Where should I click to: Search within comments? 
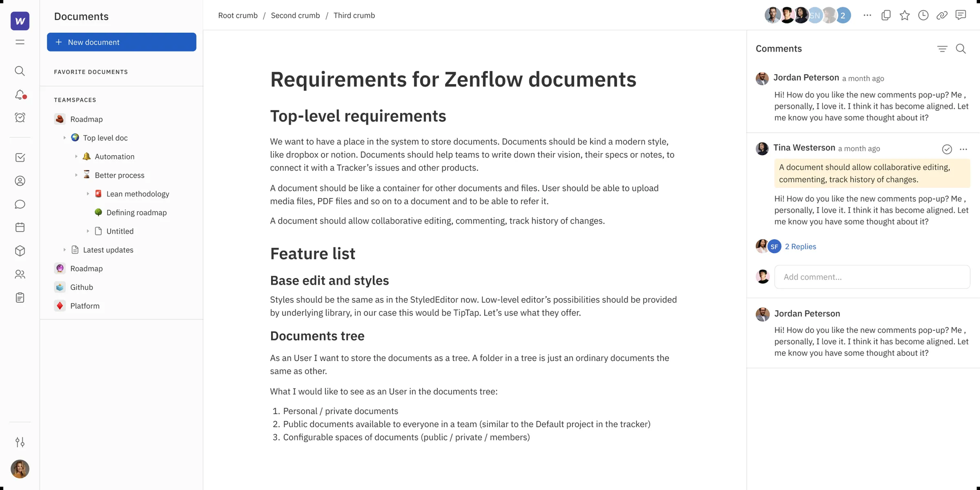click(x=961, y=48)
